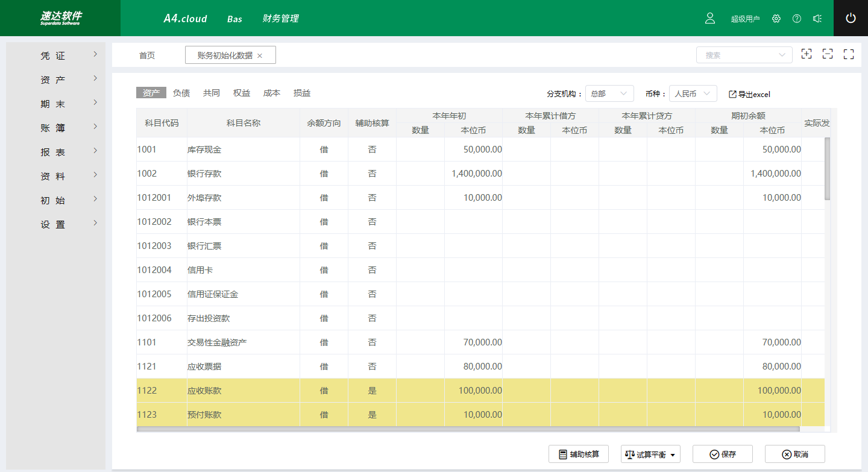Click the add-tab plus bracket icon
Viewport: 868px width, 472px height.
coord(807,54)
